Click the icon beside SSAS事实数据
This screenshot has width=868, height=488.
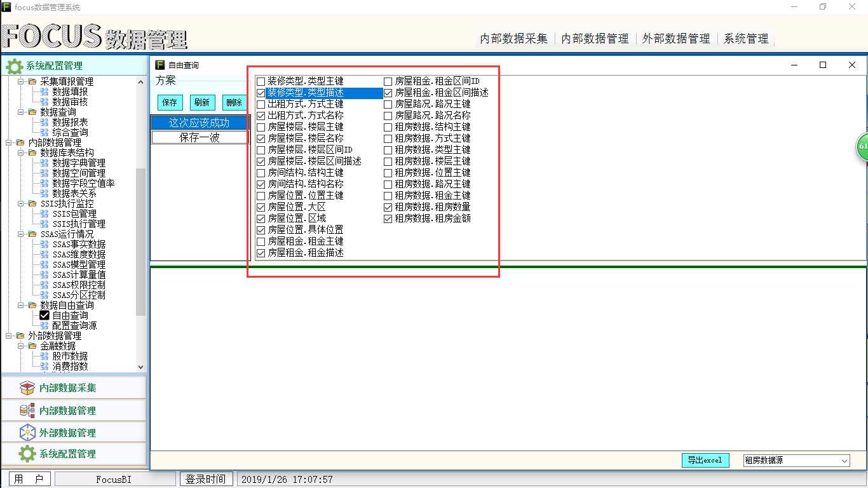(x=44, y=244)
